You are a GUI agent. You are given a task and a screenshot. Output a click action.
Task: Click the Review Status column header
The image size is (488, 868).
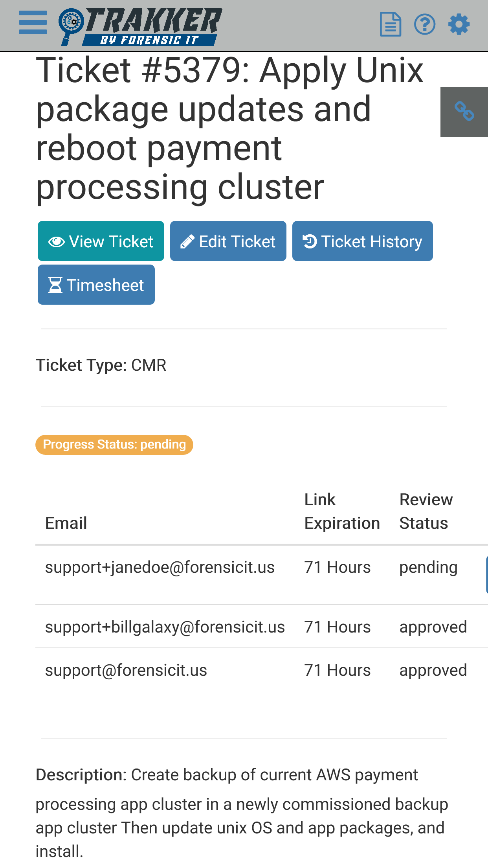pyautogui.click(x=426, y=511)
